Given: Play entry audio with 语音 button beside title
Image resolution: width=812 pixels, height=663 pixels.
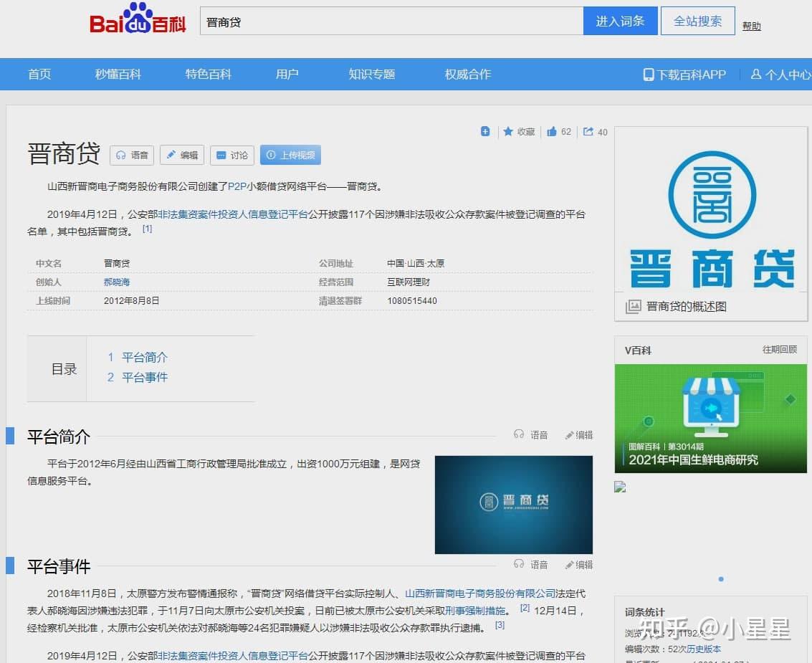Looking at the screenshot, I should pos(132,155).
